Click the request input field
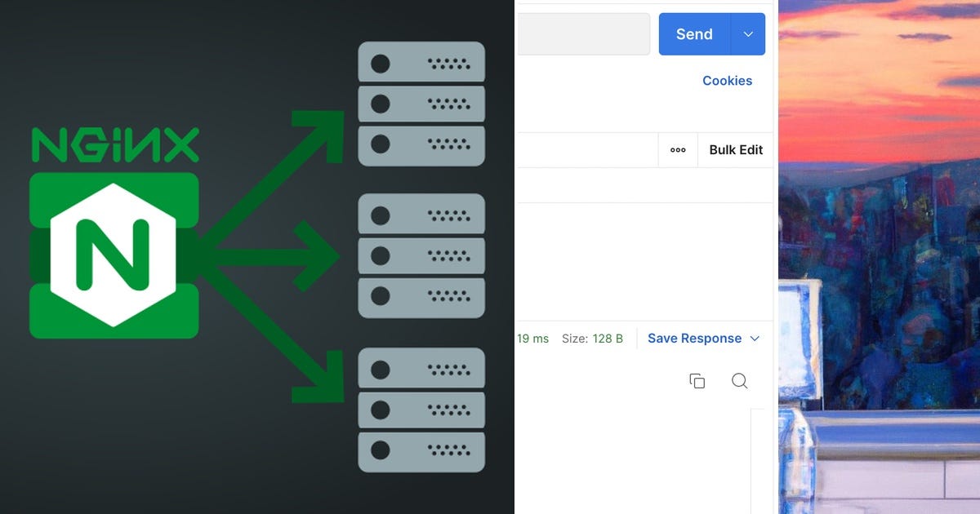 tap(584, 33)
